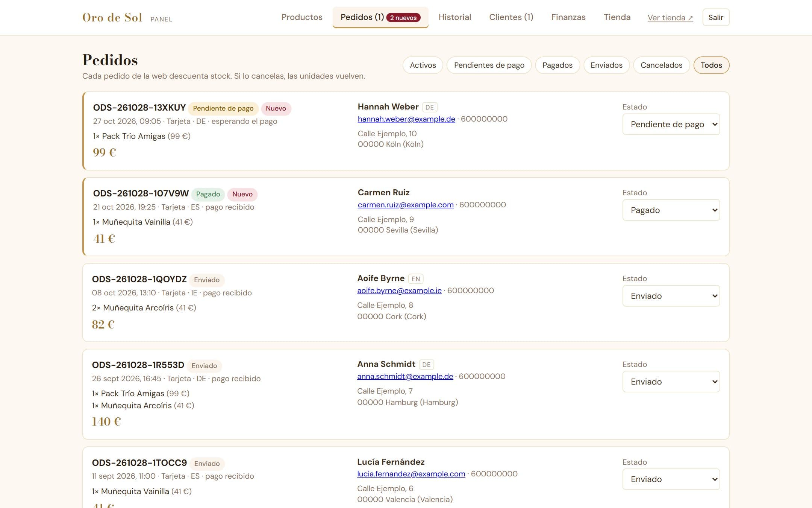812x508 pixels.
Task: Filter by Pendientes de pago
Action: click(489, 65)
